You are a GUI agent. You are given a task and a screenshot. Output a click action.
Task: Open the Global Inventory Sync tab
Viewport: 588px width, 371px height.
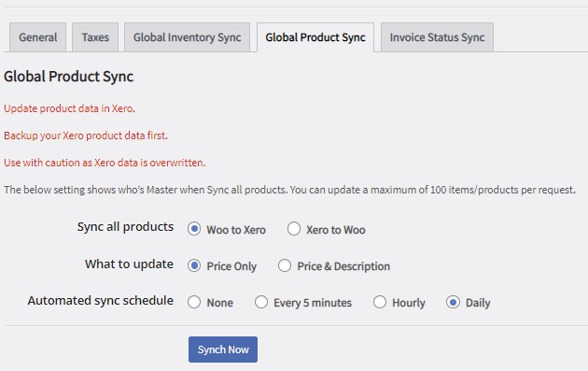(x=187, y=37)
